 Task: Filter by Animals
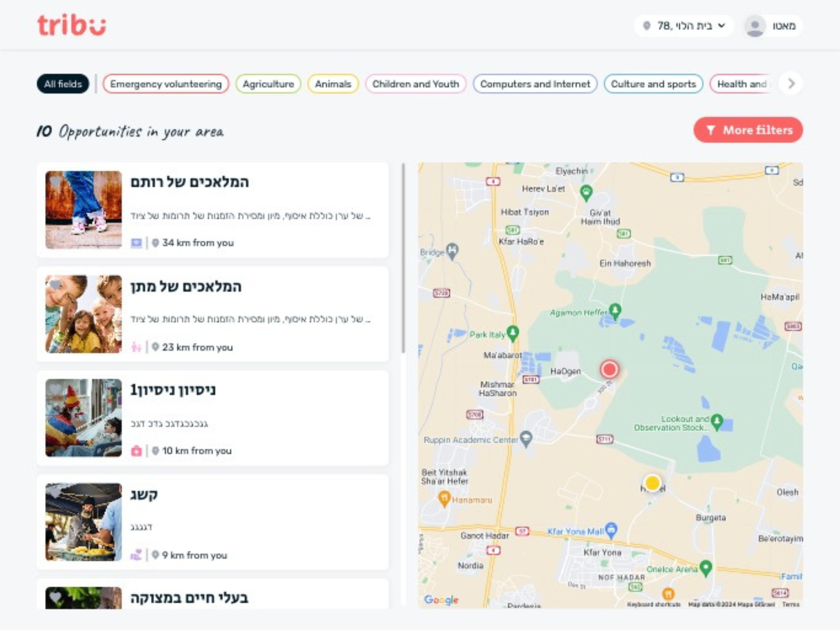[x=333, y=84]
